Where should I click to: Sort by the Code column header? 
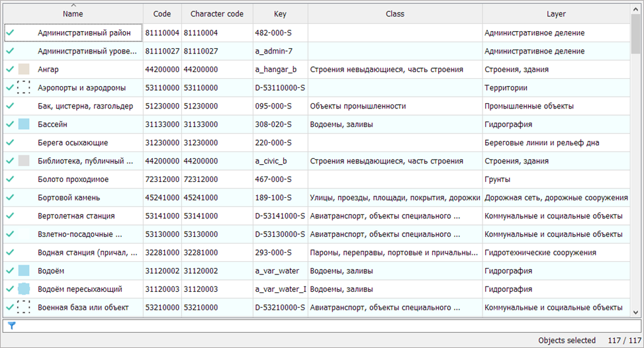pyautogui.click(x=162, y=14)
